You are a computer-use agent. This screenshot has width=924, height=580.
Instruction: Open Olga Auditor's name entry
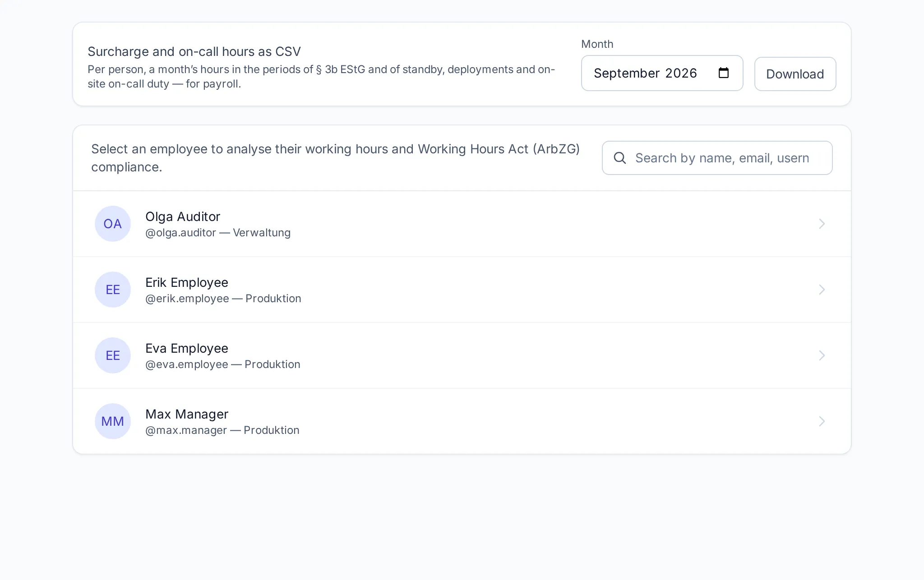(x=183, y=216)
